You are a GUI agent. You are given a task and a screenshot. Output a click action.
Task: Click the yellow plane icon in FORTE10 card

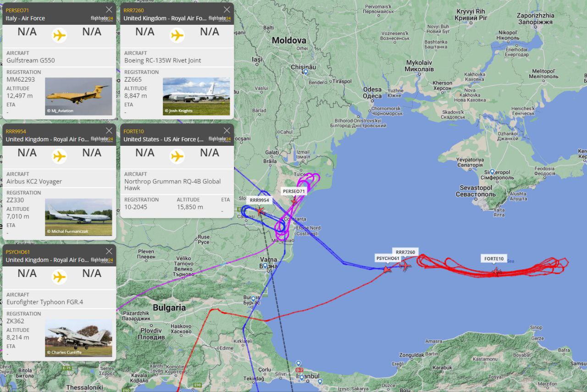tap(177, 156)
